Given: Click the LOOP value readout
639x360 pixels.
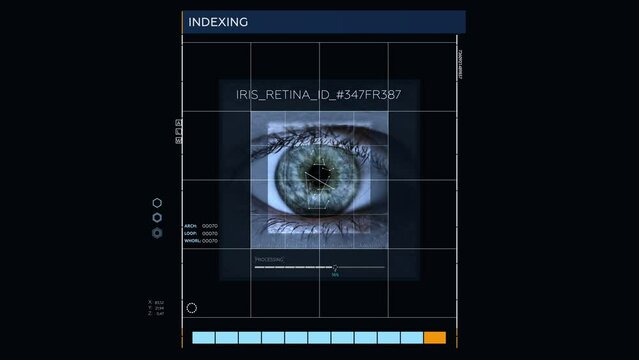Looking at the screenshot, I should tap(210, 234).
